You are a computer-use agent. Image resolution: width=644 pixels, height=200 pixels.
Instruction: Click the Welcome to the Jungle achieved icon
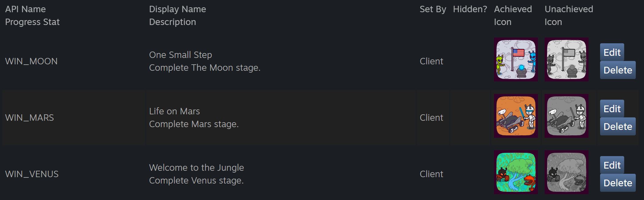pyautogui.click(x=516, y=172)
